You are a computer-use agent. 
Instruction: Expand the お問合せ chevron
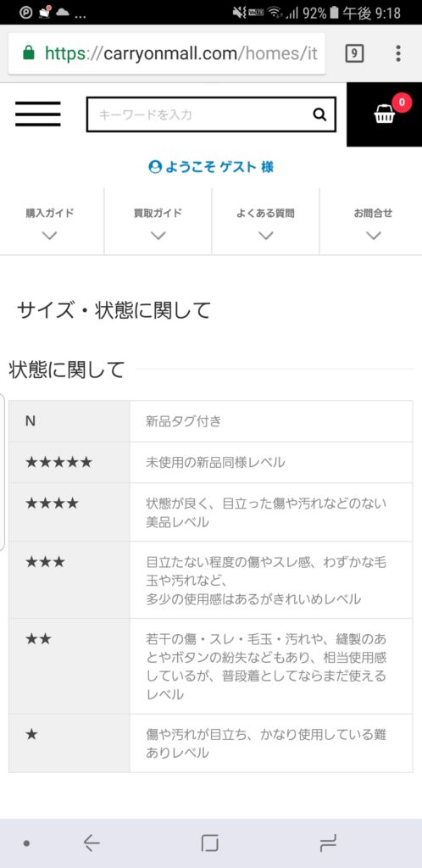point(374,236)
